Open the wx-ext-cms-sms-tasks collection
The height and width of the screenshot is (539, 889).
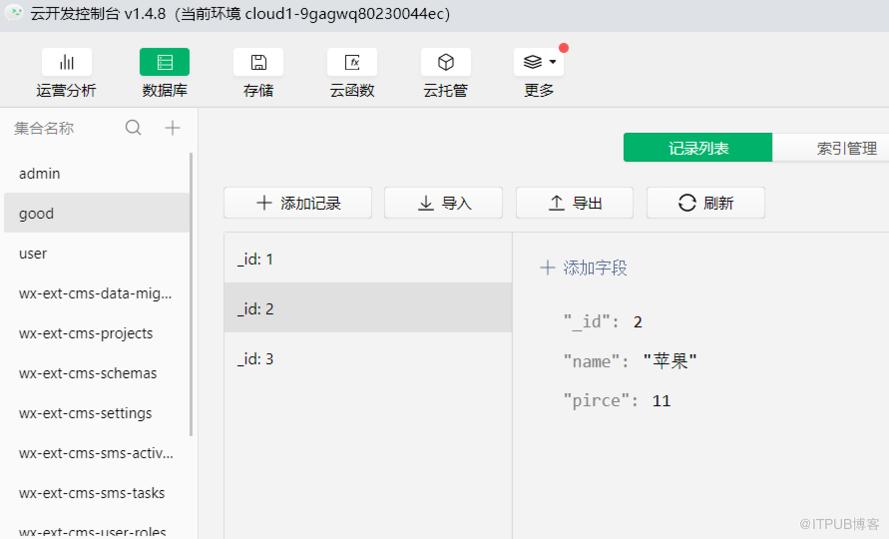pyautogui.click(x=96, y=493)
